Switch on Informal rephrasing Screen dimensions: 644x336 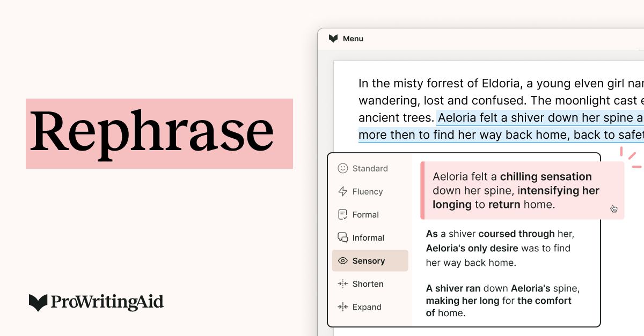[x=368, y=237]
